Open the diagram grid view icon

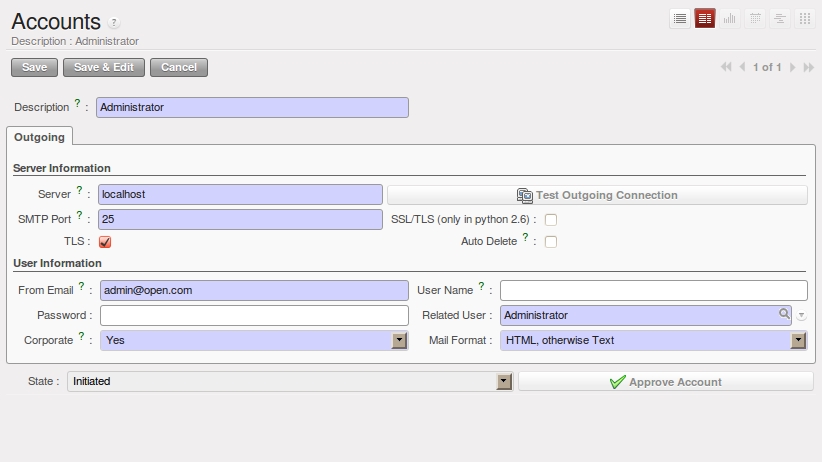click(805, 19)
